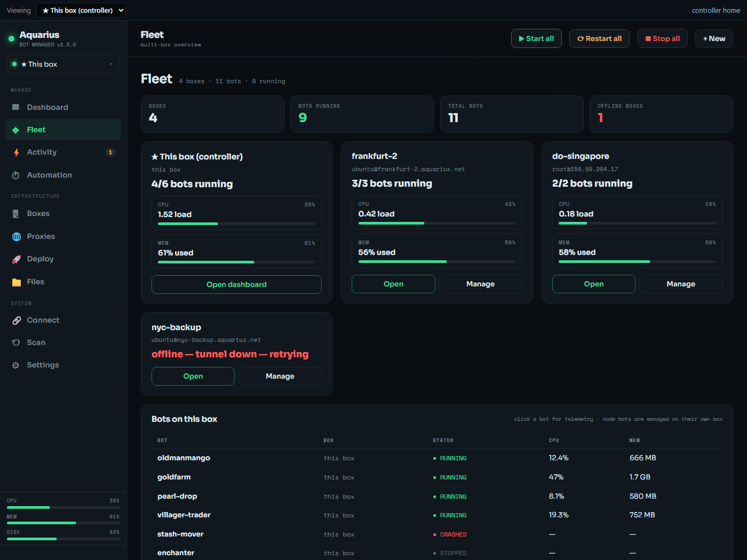
Task: Select the goldfarm bot row
Action: pyautogui.click(x=437, y=477)
